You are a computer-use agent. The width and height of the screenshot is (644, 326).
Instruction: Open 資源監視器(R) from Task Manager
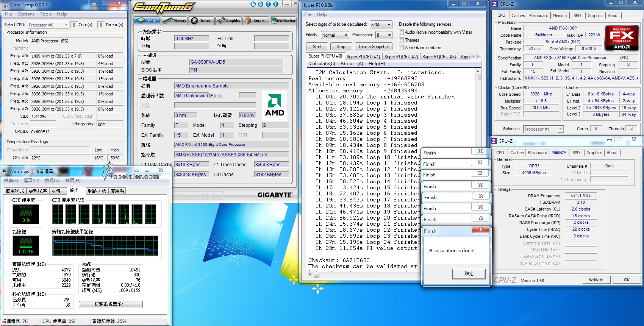point(111,304)
